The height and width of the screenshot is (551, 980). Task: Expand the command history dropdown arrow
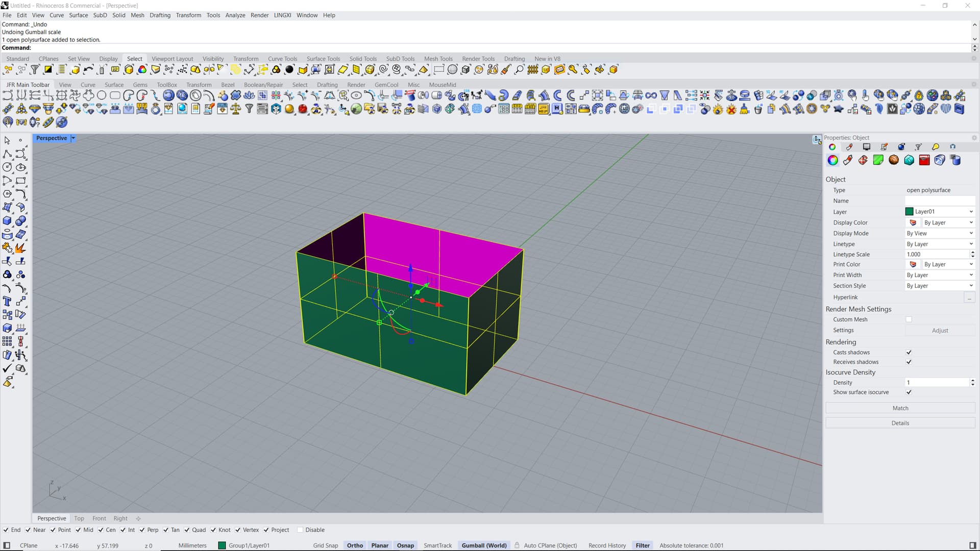click(974, 39)
